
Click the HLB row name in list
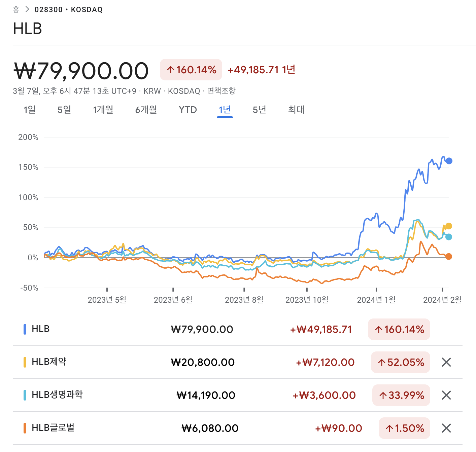point(41,329)
